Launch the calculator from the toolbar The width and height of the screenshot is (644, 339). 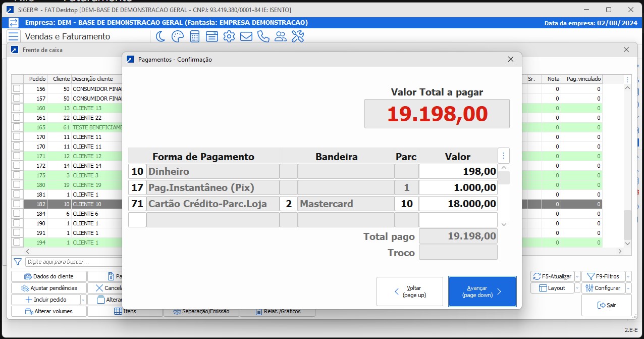pos(195,36)
